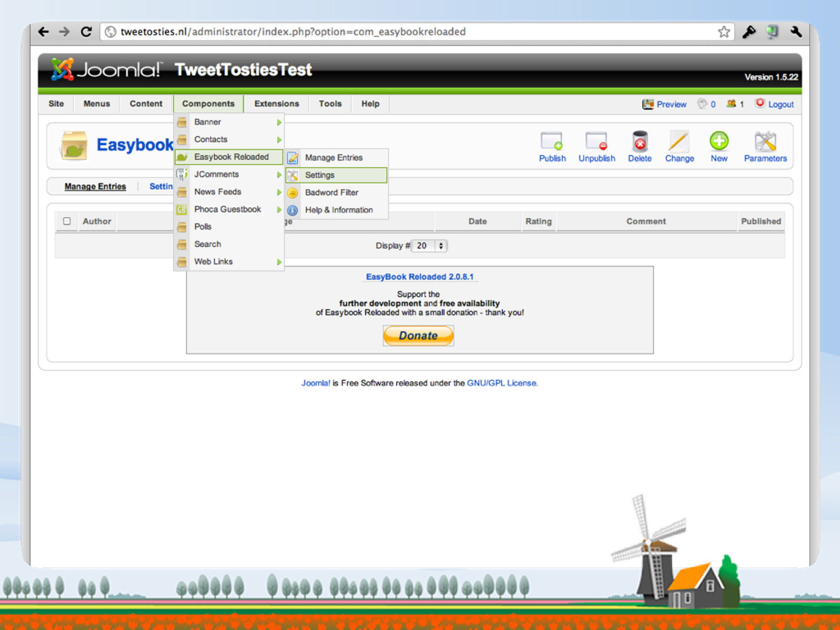
Task: Open the Parameters tools icon
Action: point(765,142)
